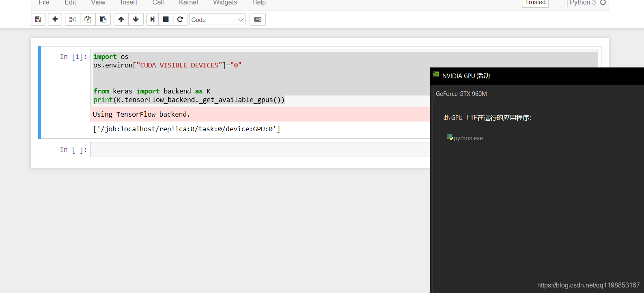Open the Help menu
The width and height of the screenshot is (644, 293).
pos(259,3)
